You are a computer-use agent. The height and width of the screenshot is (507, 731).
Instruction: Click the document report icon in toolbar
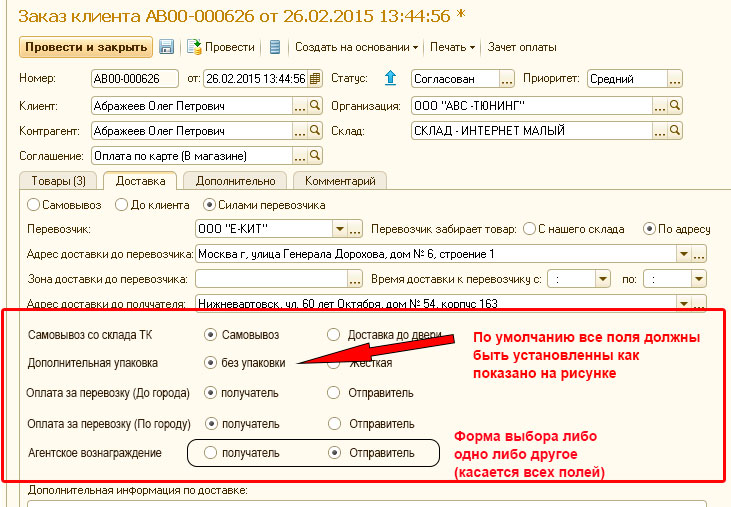tap(275, 47)
